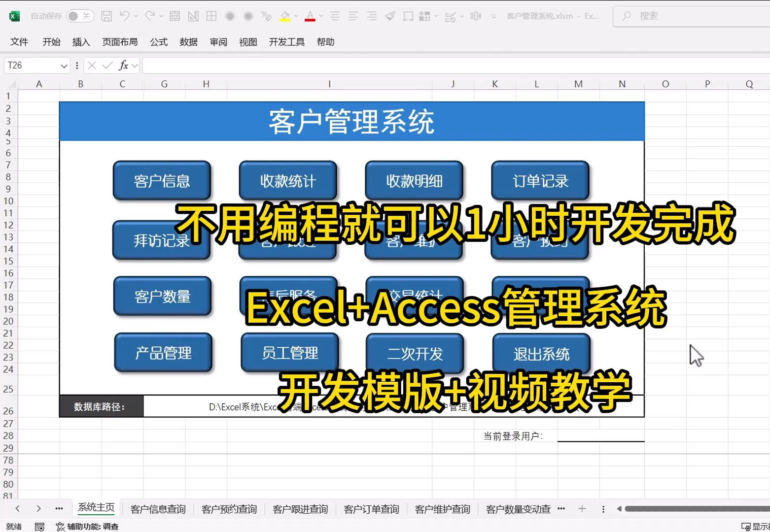Click the cancel X icon in formula bar
The height and width of the screenshot is (532, 770).
pyautogui.click(x=92, y=65)
